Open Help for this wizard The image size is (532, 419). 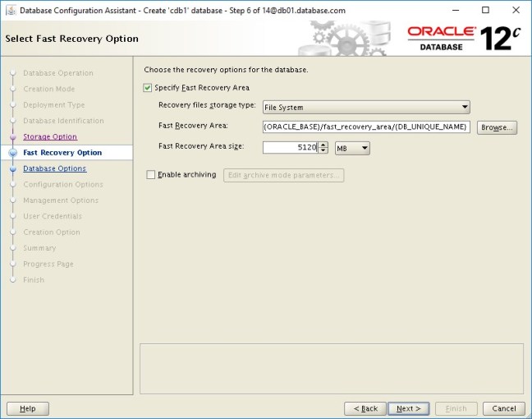[28, 408]
